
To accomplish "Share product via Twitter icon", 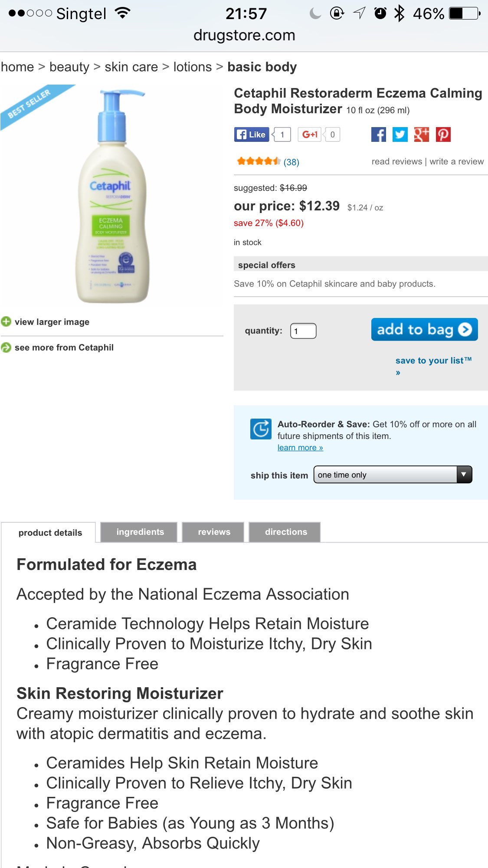I will (400, 134).
